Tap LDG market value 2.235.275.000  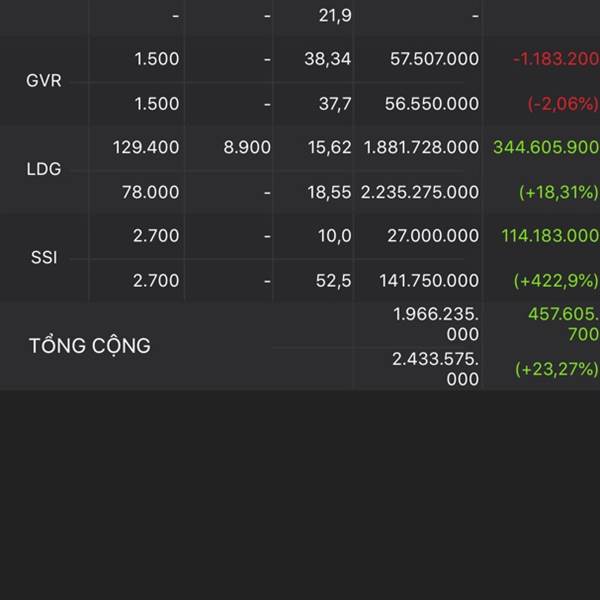[420, 192]
